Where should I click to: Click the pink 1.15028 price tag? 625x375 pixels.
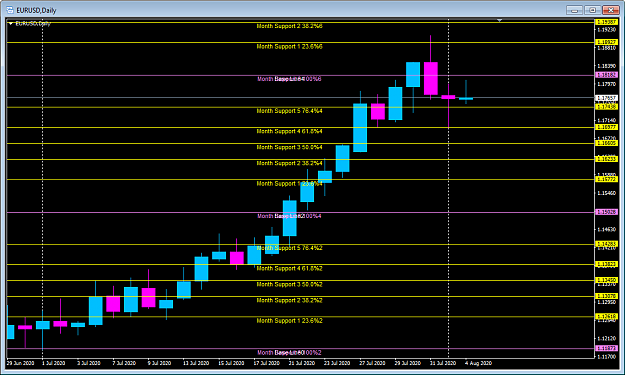tap(606, 212)
